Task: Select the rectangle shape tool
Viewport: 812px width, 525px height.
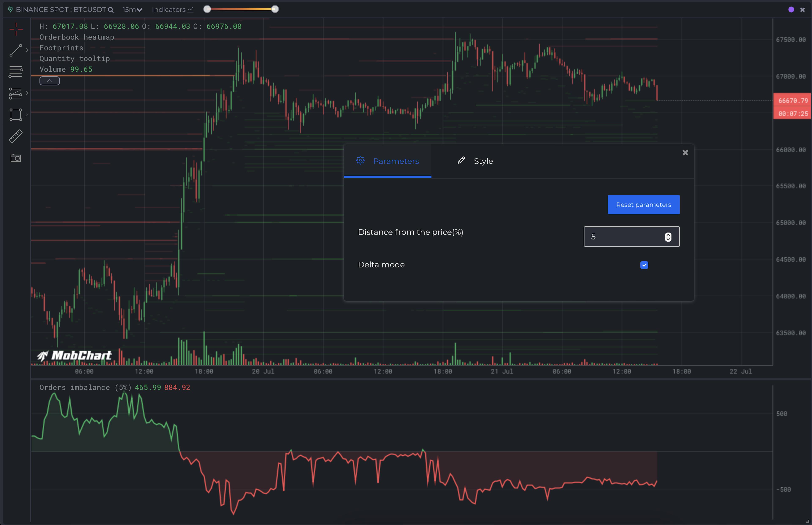Action: [x=16, y=114]
